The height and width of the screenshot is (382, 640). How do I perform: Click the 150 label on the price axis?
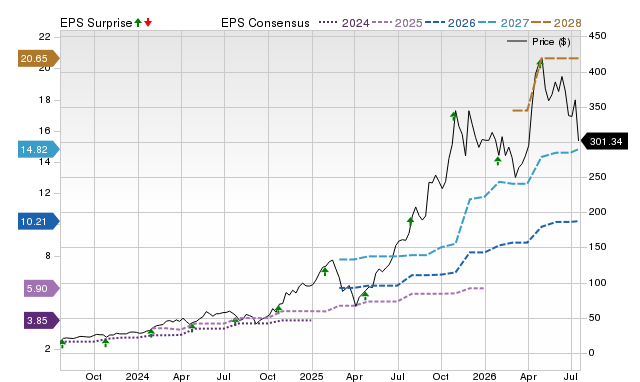click(597, 247)
